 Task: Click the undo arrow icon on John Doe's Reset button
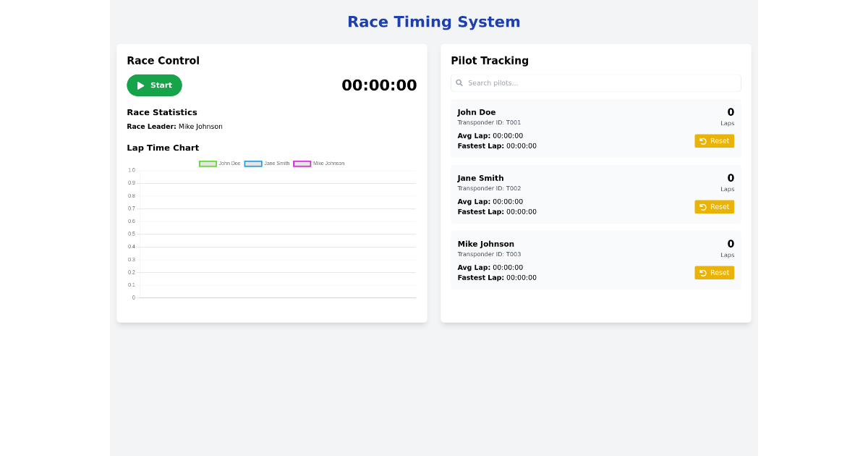point(704,140)
